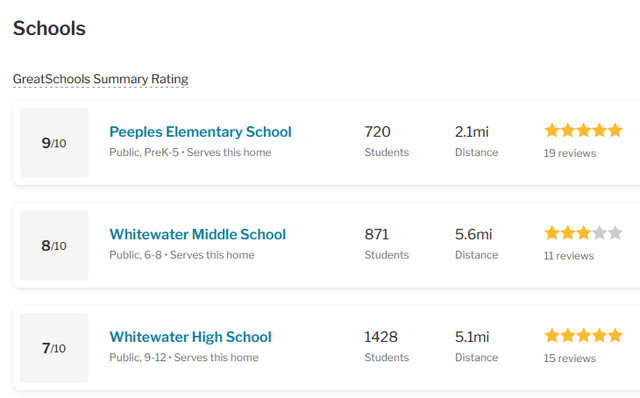Image resolution: width=640 pixels, height=398 pixels.
Task: Click the Schools section heading
Action: 49,29
